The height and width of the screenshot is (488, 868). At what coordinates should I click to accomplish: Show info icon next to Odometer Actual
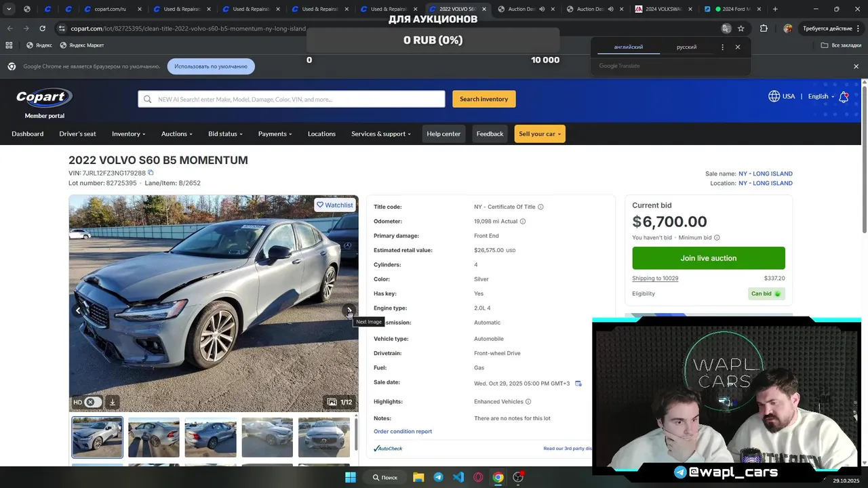(x=522, y=221)
